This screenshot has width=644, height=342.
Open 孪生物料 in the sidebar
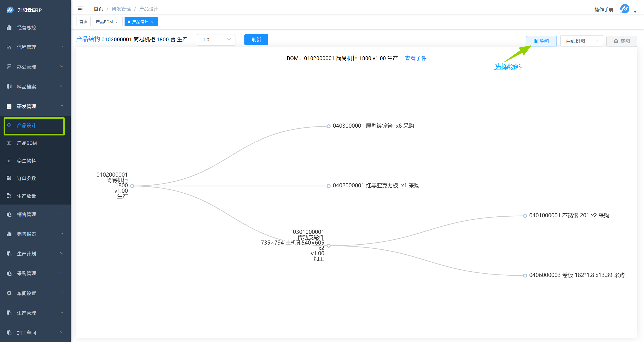click(27, 161)
